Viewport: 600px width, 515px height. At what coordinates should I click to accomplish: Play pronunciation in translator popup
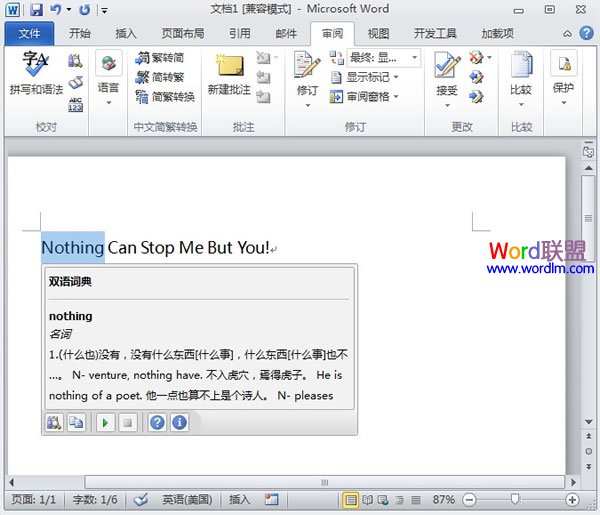point(106,423)
